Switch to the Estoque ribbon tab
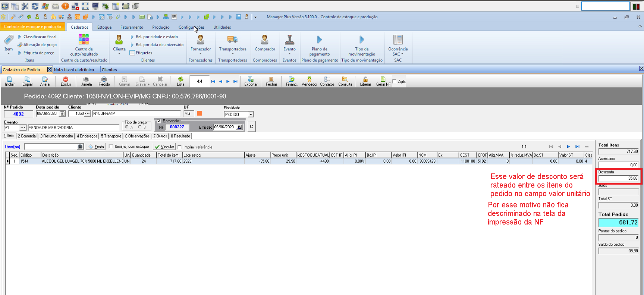This screenshot has height=295, width=644. click(x=104, y=27)
